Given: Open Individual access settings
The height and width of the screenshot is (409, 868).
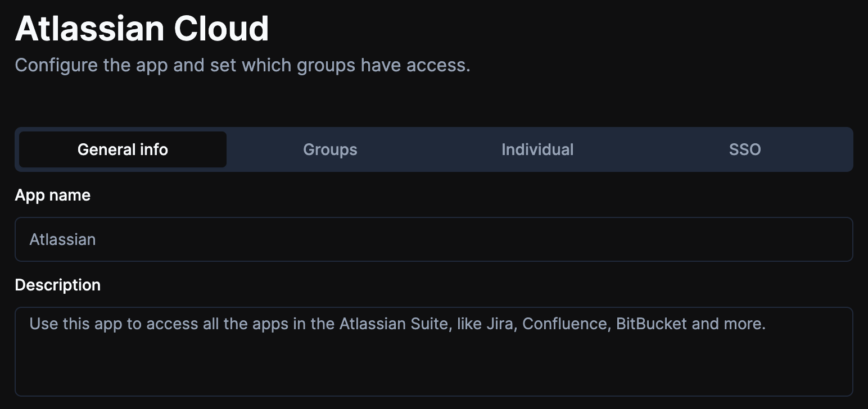Looking at the screenshot, I should (x=537, y=149).
